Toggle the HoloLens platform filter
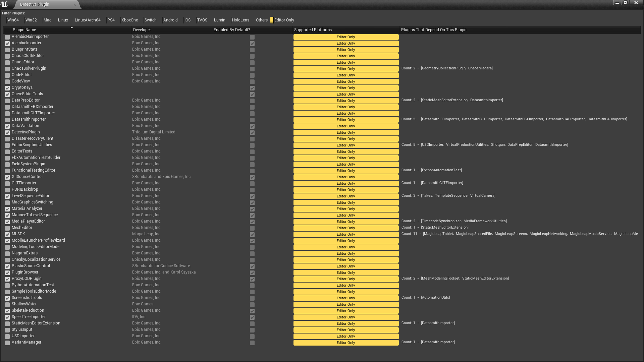Viewport: 644px width, 362px height. tap(240, 20)
